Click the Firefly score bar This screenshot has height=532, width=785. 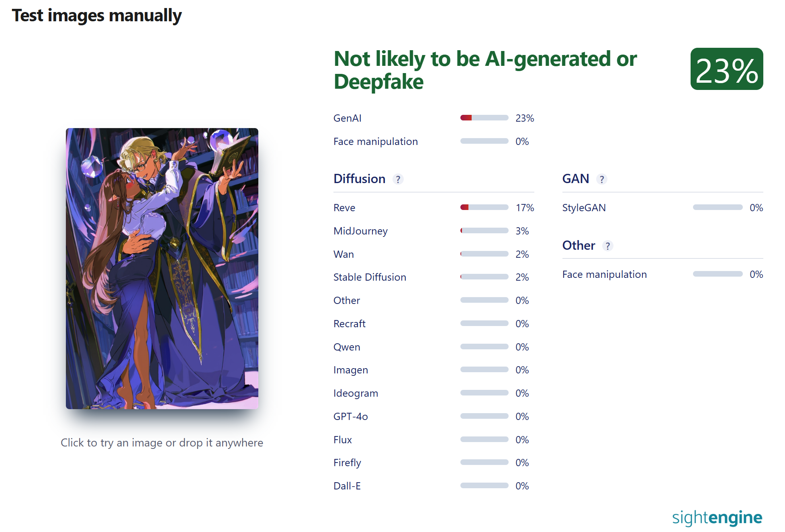click(484, 463)
